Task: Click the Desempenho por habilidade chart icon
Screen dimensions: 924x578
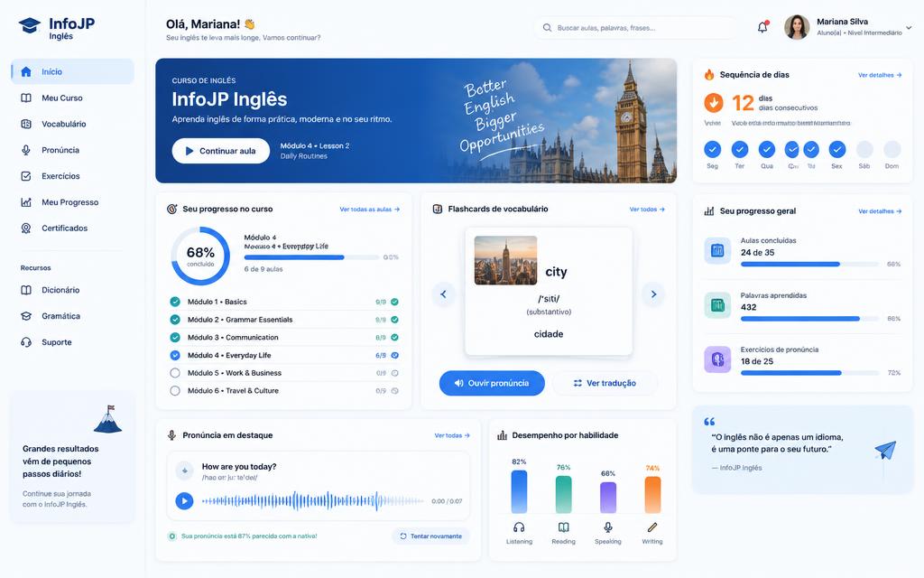Action: pyautogui.click(x=502, y=435)
